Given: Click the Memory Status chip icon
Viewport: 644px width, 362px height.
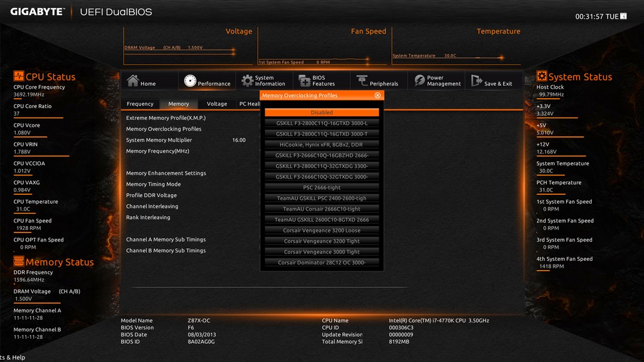Looking at the screenshot, I should coord(18,261).
